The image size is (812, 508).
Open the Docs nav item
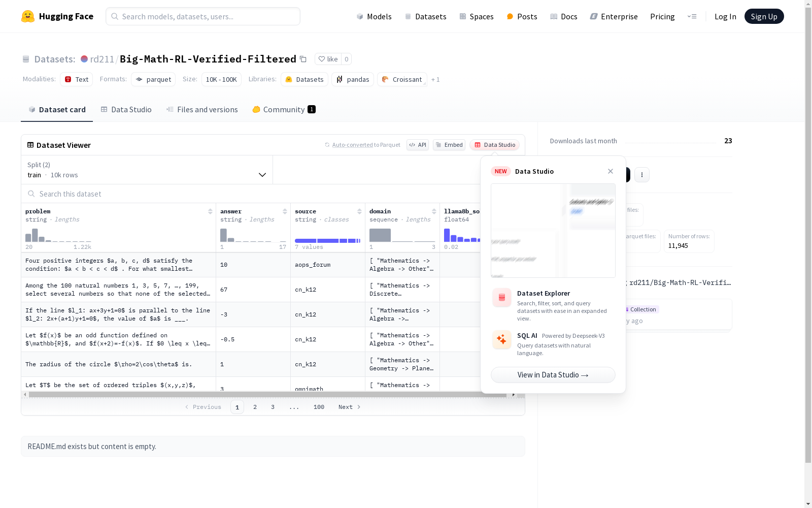coord(564,16)
